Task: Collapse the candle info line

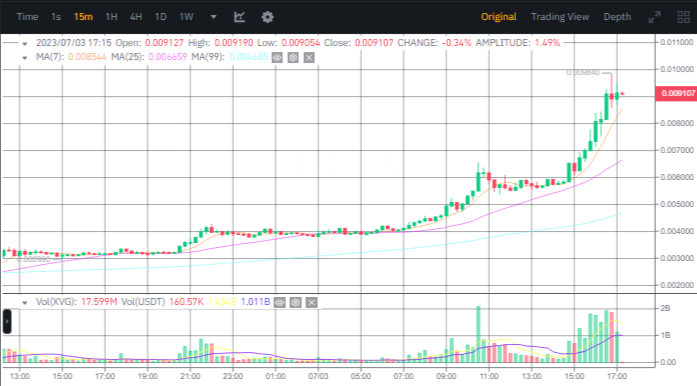Action: 25,44
